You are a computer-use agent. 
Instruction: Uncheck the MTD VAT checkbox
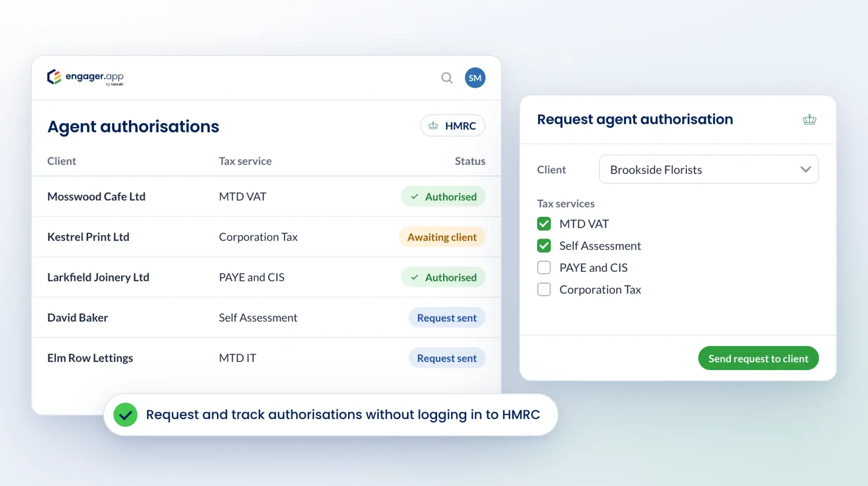tap(544, 224)
